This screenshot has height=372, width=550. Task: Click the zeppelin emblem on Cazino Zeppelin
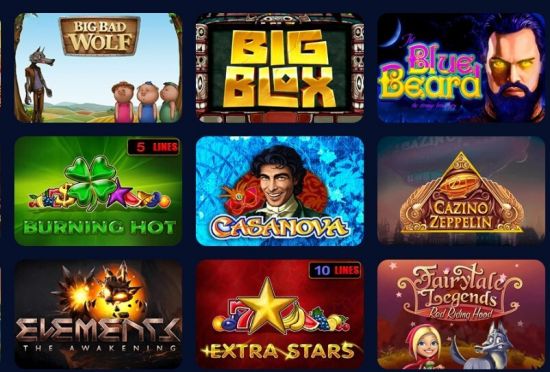click(x=461, y=183)
